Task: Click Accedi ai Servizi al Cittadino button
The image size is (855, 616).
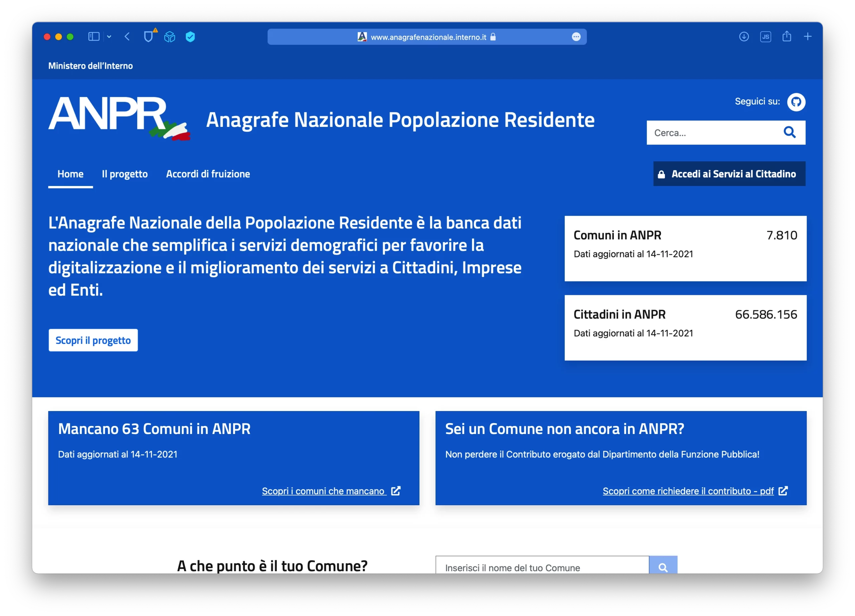Action: (729, 174)
